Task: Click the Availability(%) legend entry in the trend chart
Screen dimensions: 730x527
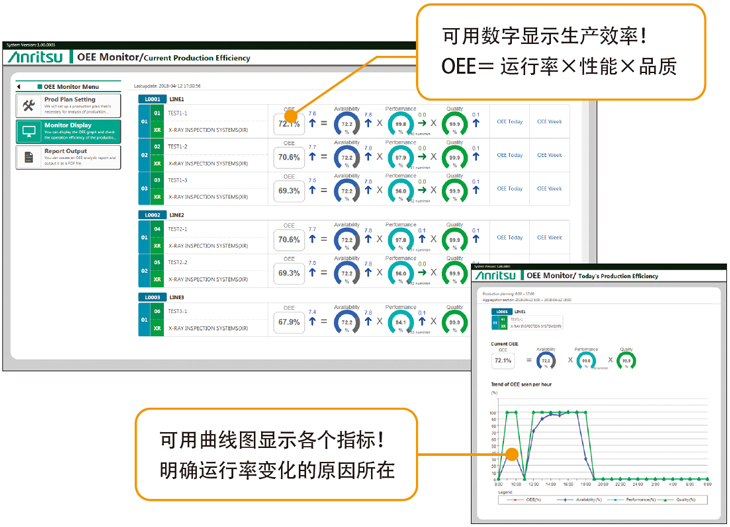Action: [579, 500]
